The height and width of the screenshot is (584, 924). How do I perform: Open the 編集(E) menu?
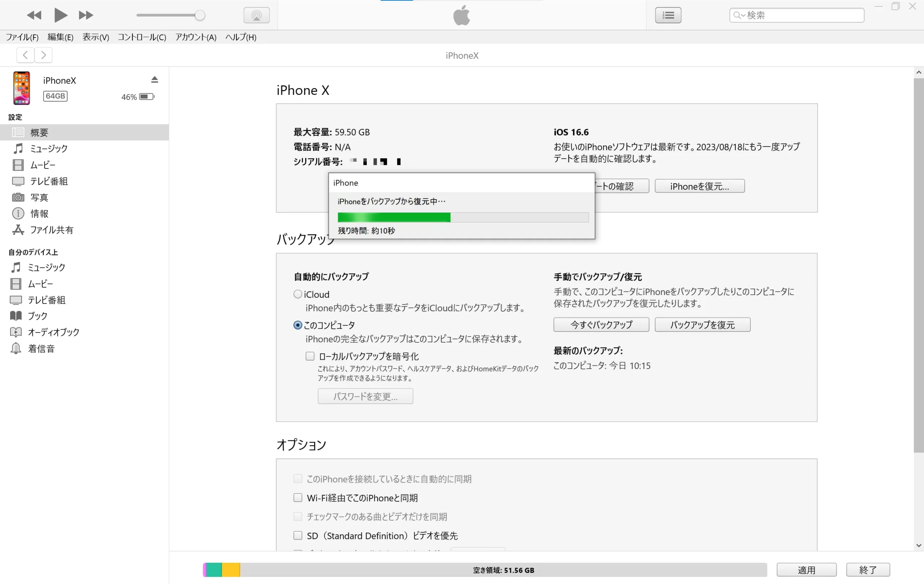(x=60, y=37)
